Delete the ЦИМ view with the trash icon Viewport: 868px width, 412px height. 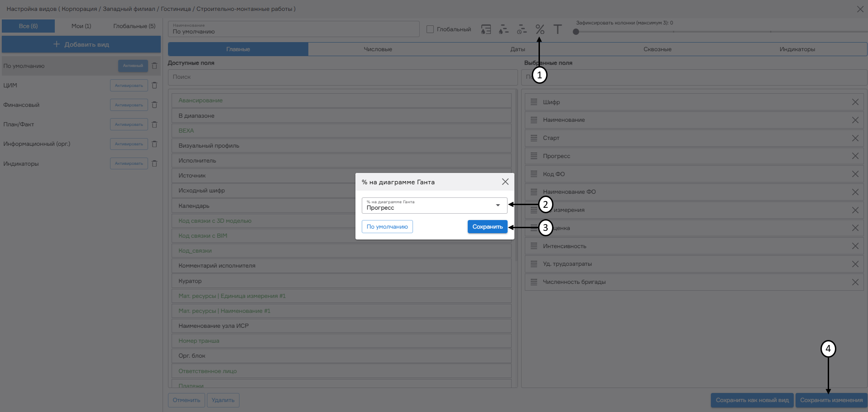pyautogui.click(x=154, y=85)
